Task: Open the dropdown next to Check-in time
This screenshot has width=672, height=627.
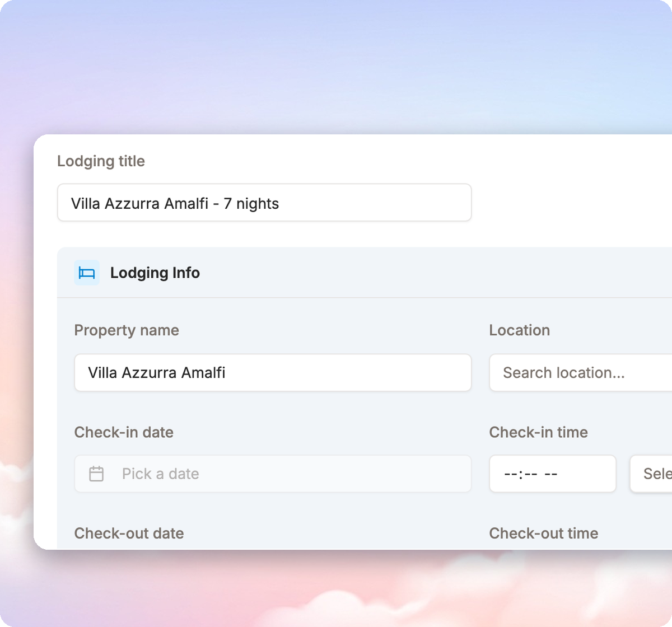Action: pyautogui.click(x=651, y=474)
